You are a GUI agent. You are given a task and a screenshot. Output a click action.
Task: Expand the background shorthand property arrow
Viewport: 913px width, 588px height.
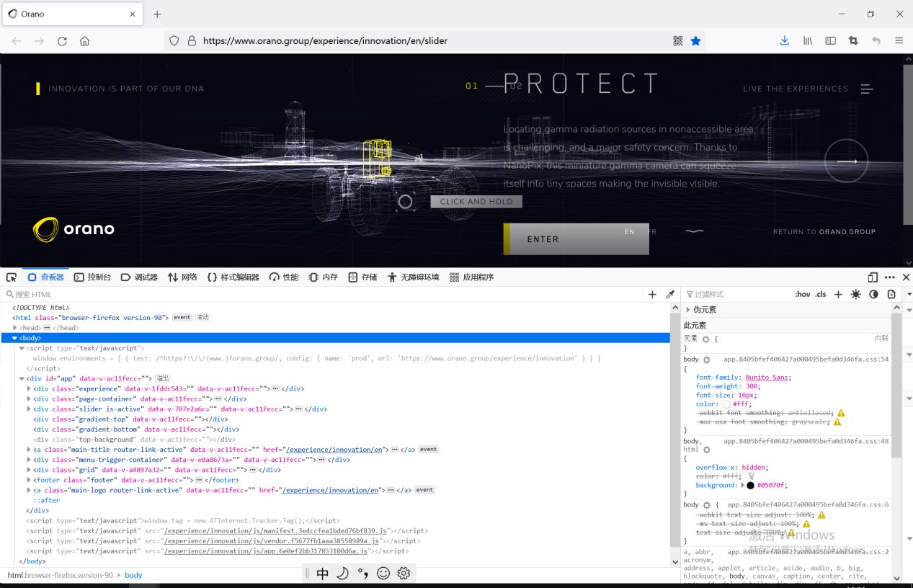pos(743,486)
